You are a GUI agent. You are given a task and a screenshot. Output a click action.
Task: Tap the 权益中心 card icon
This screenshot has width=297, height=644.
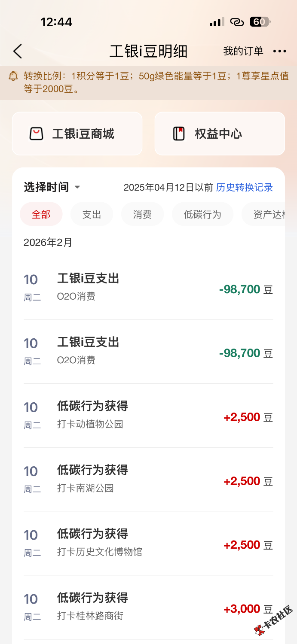click(x=178, y=134)
